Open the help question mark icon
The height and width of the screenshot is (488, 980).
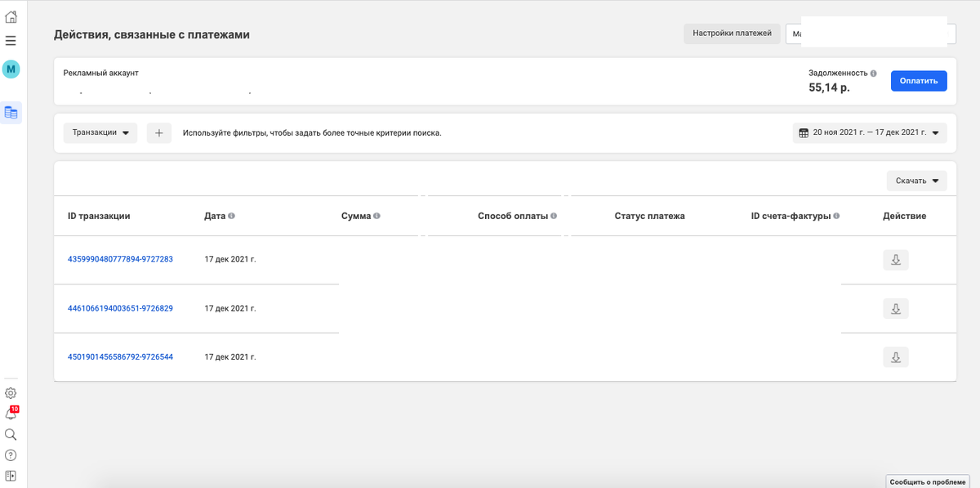pyautogui.click(x=11, y=455)
